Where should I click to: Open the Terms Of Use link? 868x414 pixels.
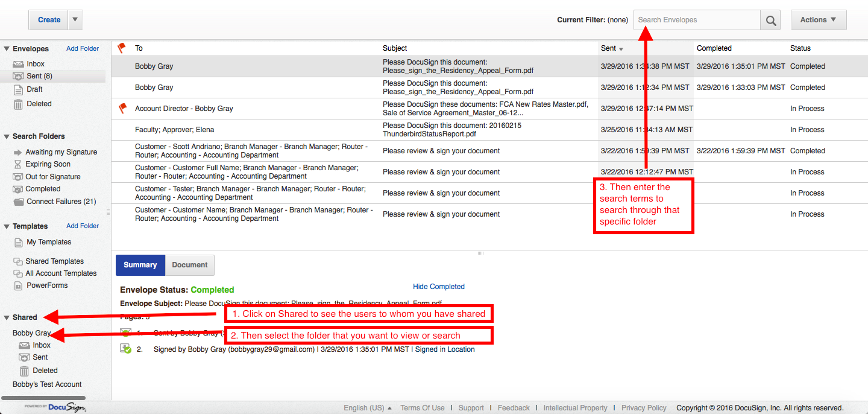pyautogui.click(x=423, y=408)
